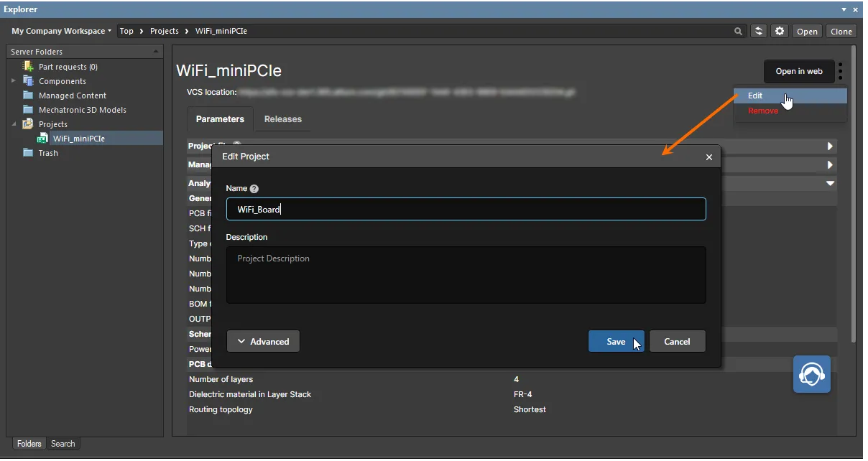Select the Trash folder
The height and width of the screenshot is (461, 868).
48,153
